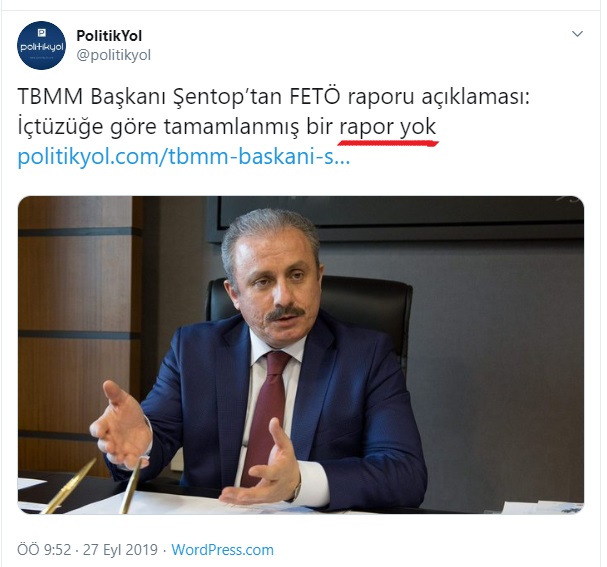607x567 pixels.
Task: Open the PolitikYol profile avatar
Action: [41, 45]
